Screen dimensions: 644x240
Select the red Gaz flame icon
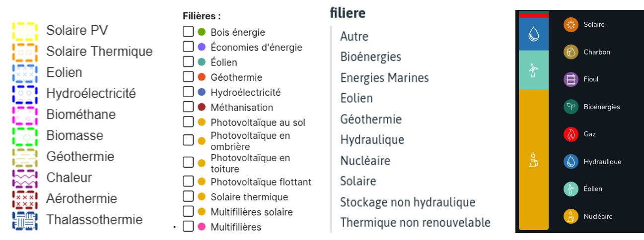tap(571, 134)
